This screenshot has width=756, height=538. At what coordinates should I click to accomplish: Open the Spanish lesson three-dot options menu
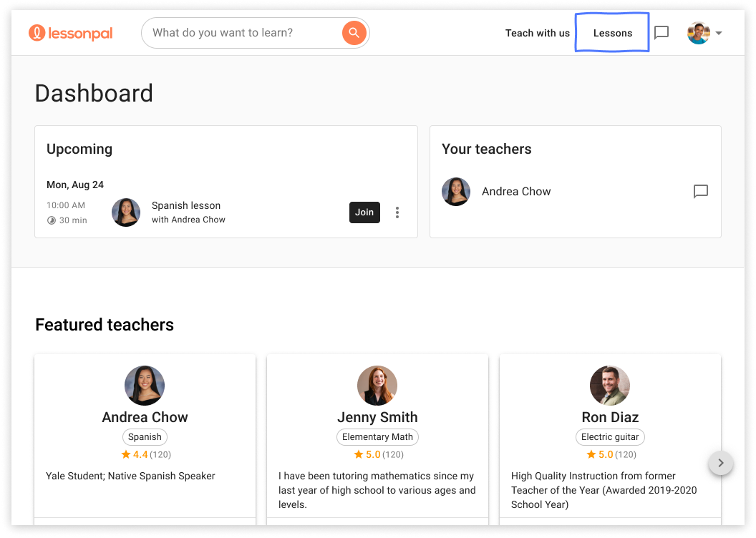click(x=397, y=212)
